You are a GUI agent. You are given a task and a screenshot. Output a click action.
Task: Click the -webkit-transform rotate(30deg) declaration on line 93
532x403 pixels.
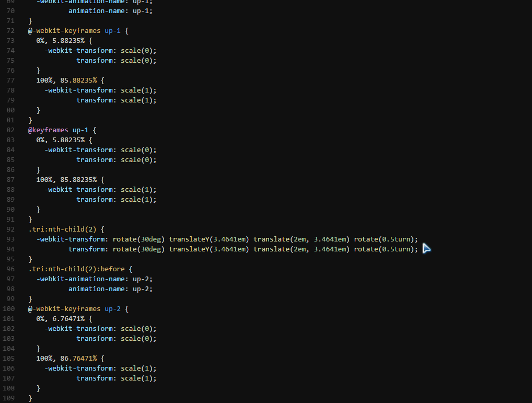[x=227, y=239]
